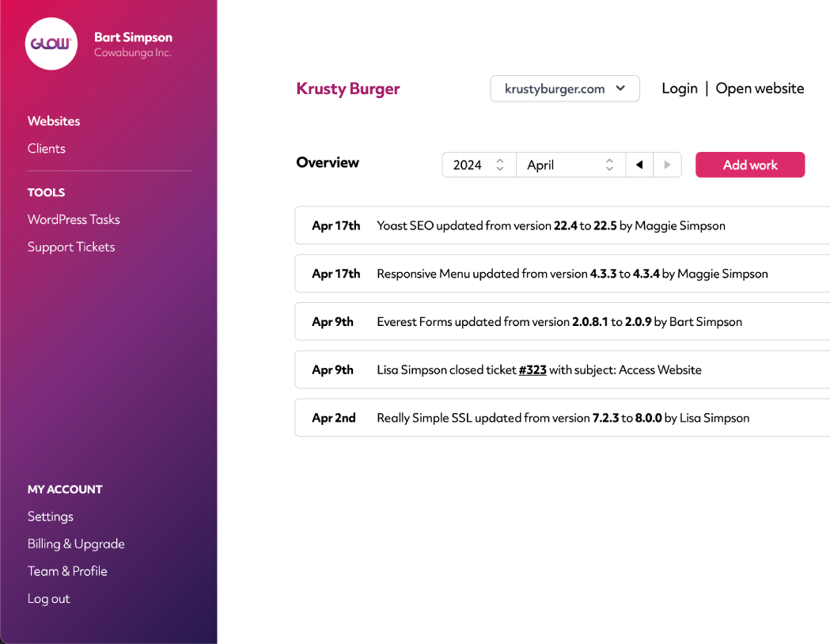Click the Login link
The image size is (830, 644).
680,89
